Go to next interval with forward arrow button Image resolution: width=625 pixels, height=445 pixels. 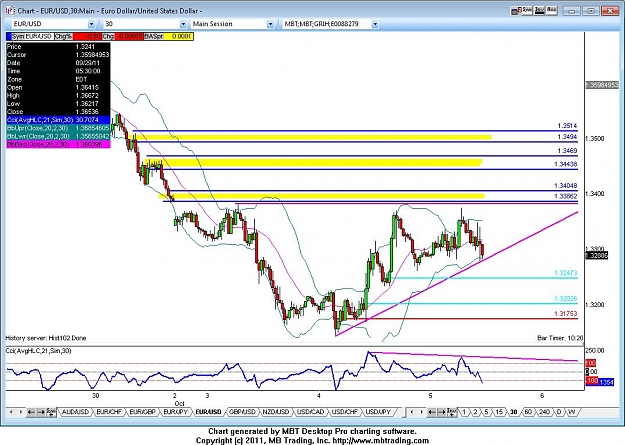coord(442,412)
